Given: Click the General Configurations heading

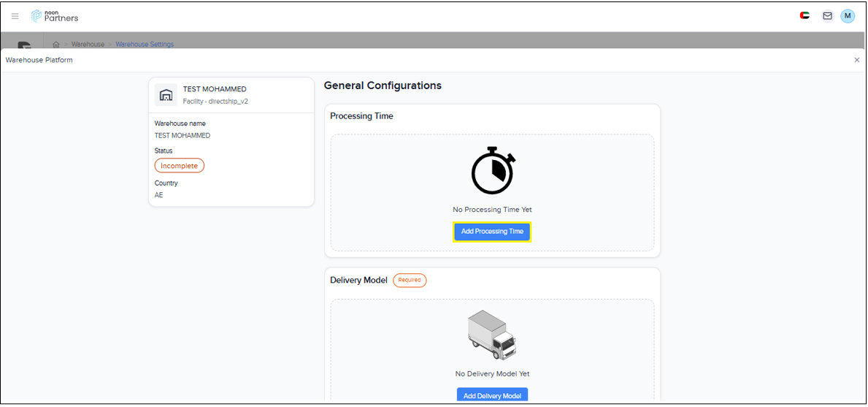Looking at the screenshot, I should [383, 85].
